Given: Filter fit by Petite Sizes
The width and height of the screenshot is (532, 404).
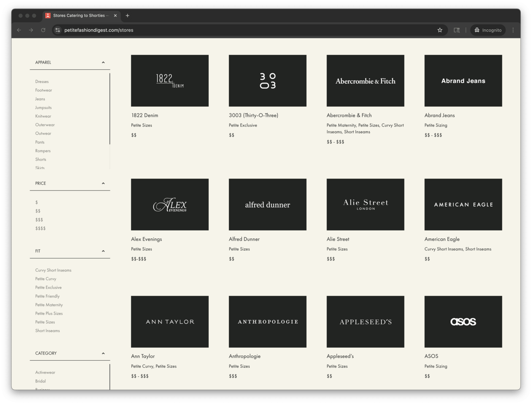Looking at the screenshot, I should [45, 322].
